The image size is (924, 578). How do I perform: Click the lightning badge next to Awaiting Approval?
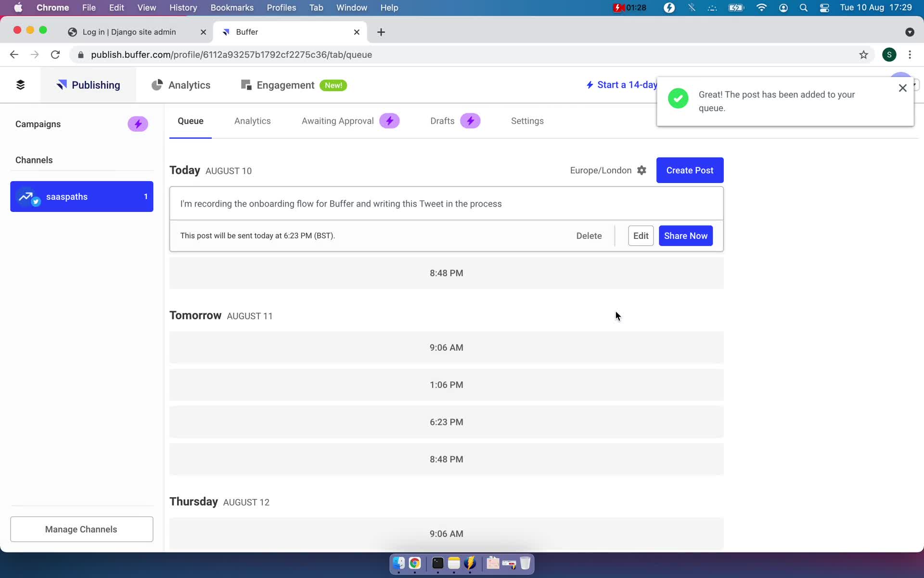tap(389, 121)
